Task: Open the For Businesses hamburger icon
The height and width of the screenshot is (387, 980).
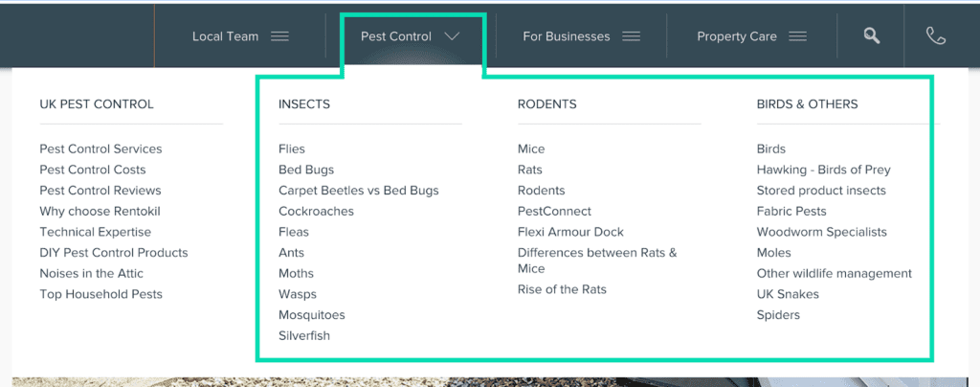Action: (632, 36)
